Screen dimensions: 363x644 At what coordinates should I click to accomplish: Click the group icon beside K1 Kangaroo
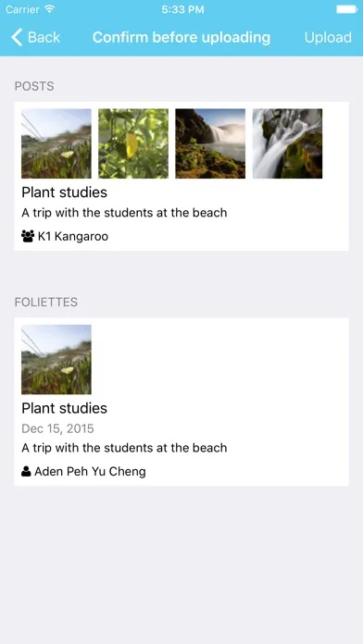coord(28,236)
